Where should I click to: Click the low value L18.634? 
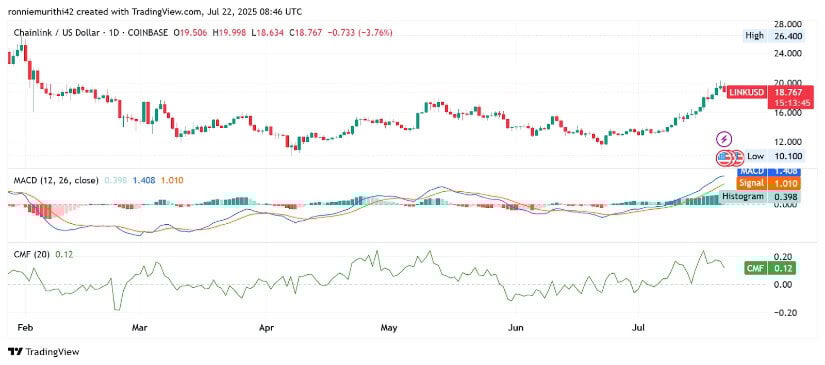268,33
